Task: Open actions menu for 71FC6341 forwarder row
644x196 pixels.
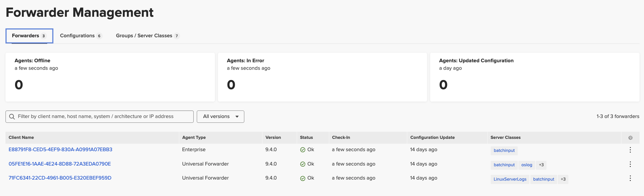Action: click(630, 178)
